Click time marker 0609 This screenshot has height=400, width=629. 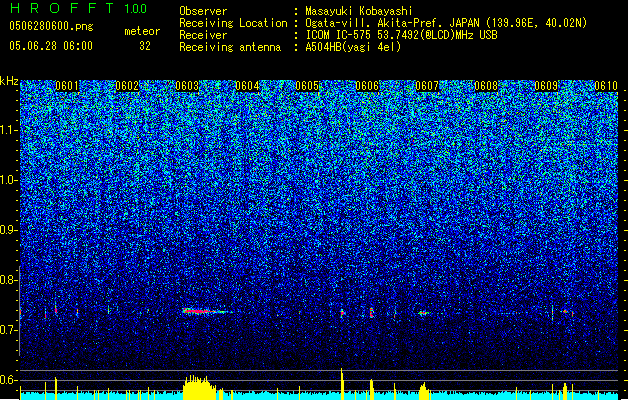coord(546,86)
